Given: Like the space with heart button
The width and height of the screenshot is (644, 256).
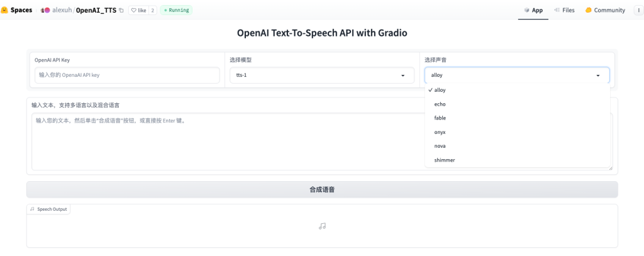Looking at the screenshot, I should [x=138, y=10].
